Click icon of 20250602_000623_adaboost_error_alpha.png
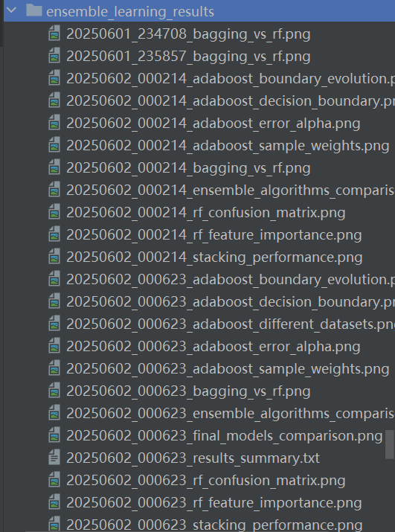The image size is (395, 532). 54,346
